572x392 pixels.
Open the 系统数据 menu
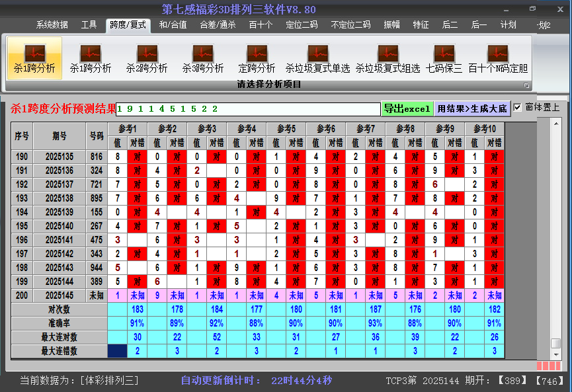pos(52,25)
